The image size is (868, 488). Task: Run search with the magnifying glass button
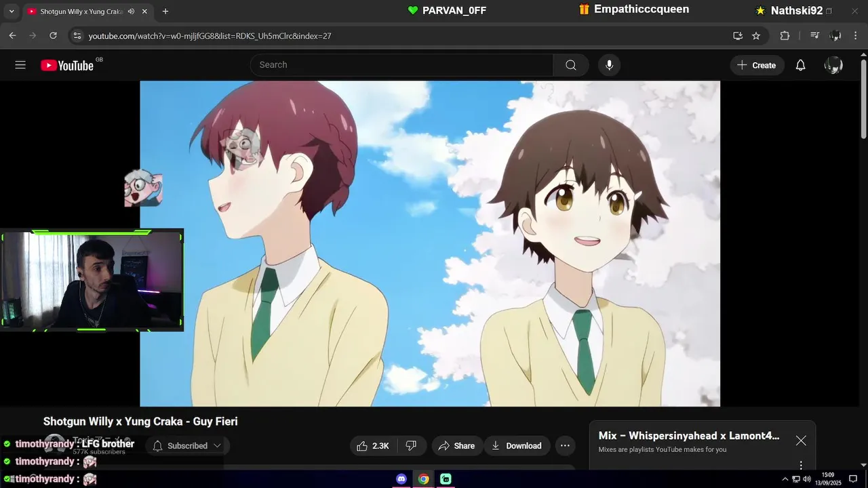[571, 65]
